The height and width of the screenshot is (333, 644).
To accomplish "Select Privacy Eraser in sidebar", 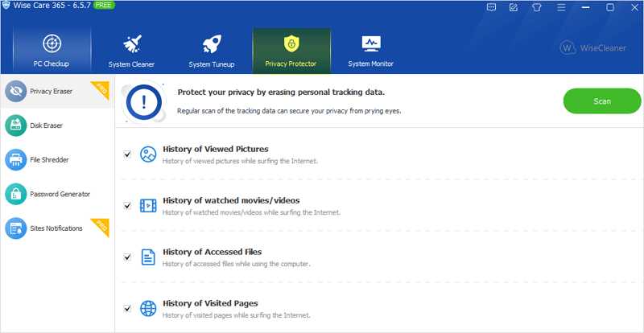I will click(x=57, y=91).
